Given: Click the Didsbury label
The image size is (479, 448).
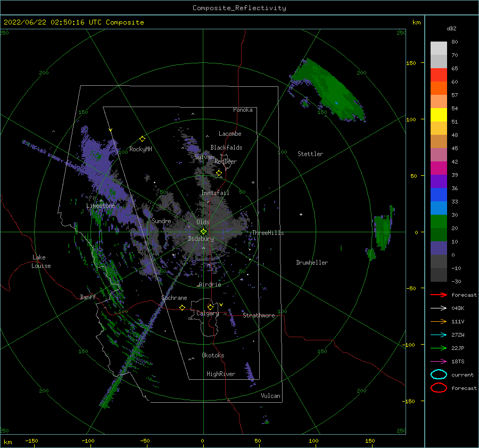Looking at the screenshot, I should coord(201,239).
